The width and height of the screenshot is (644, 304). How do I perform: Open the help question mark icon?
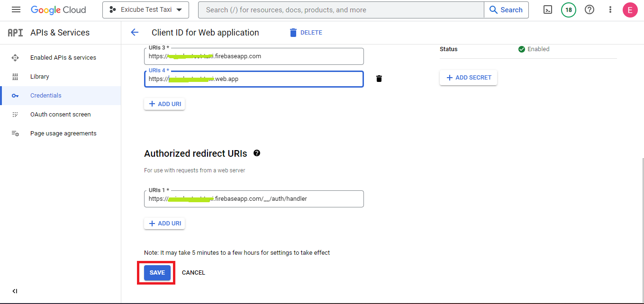point(590,10)
